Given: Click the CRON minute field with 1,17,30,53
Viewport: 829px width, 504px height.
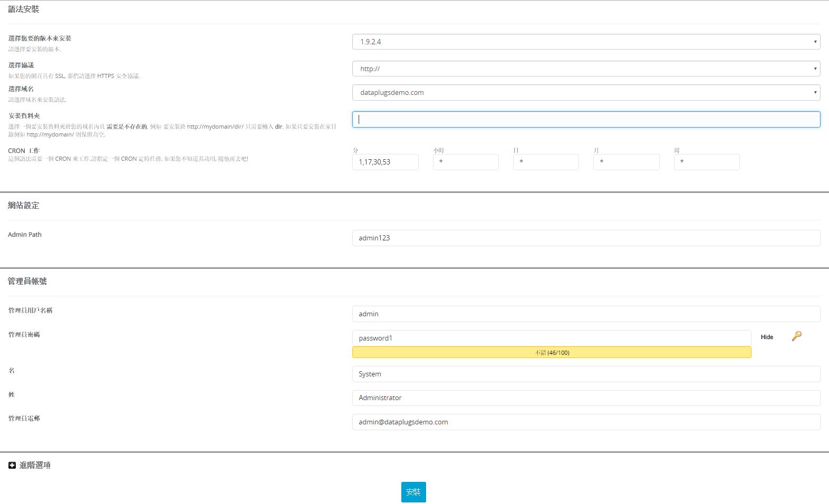Looking at the screenshot, I should point(385,162).
